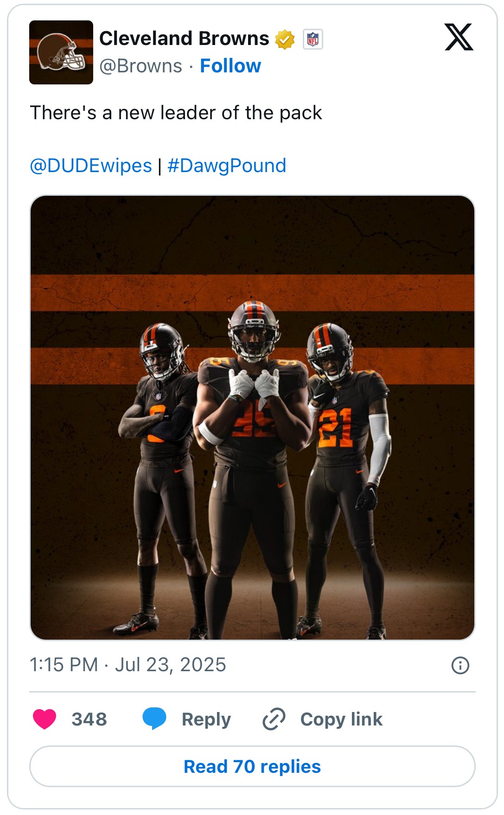The image size is (504, 815).
Task: Click the gold verified badge
Action: click(285, 39)
